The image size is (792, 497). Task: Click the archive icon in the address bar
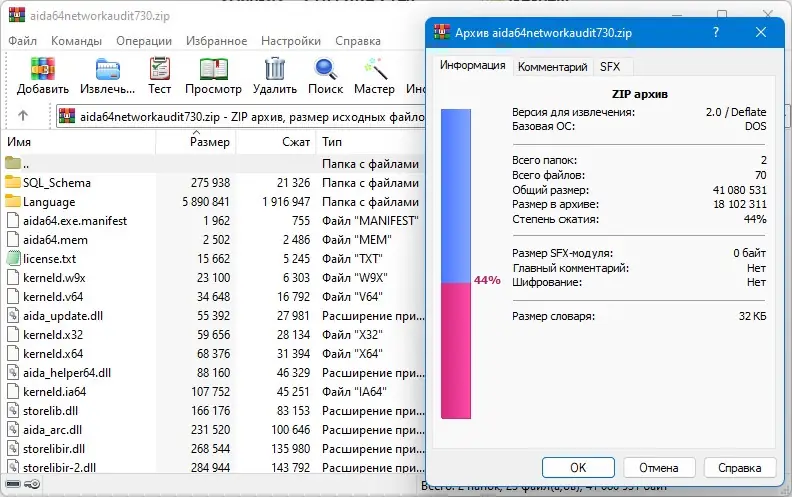click(67, 117)
